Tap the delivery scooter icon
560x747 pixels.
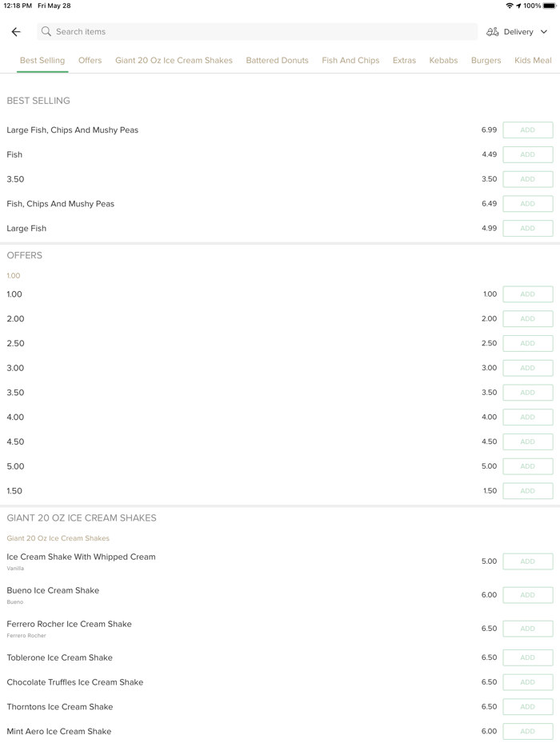point(492,32)
